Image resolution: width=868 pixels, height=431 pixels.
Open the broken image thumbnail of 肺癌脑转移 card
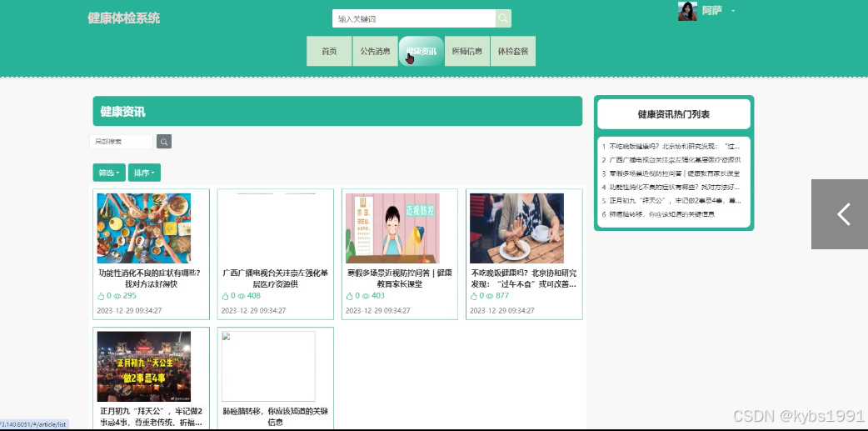coord(268,366)
